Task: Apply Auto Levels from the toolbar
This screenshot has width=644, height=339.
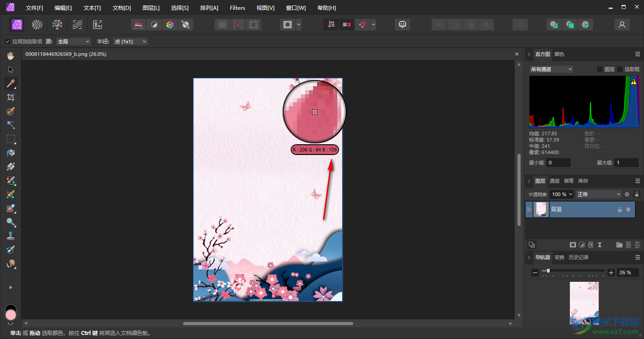Action: click(139, 25)
